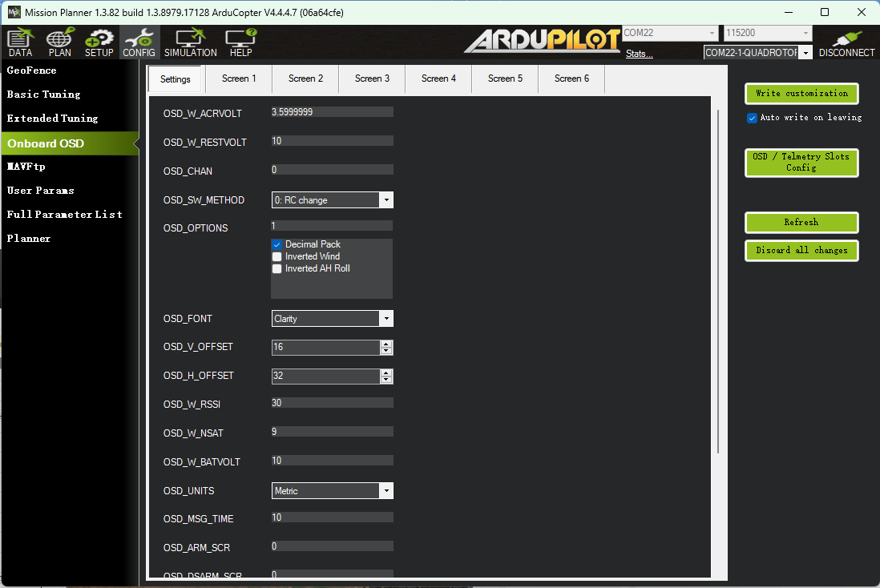Enable the Inverted Wind checkbox
The width and height of the screenshot is (880, 588).
click(277, 256)
